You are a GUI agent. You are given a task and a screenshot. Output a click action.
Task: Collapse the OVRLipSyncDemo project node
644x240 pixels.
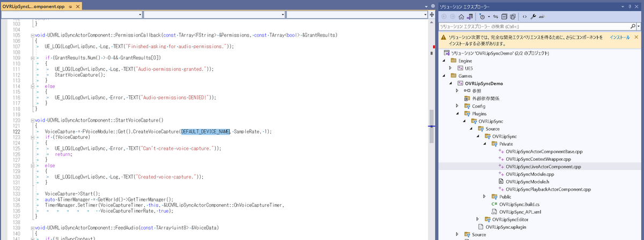pyautogui.click(x=450, y=84)
